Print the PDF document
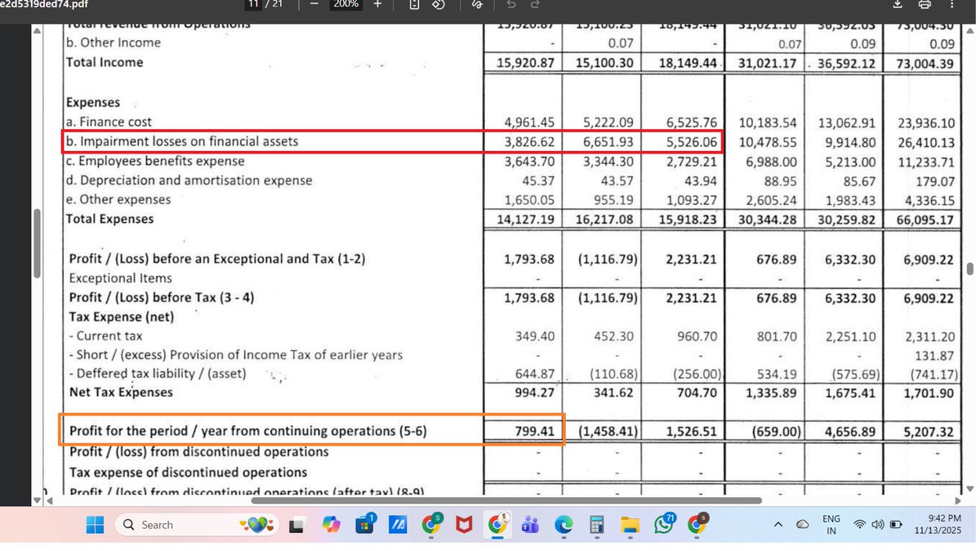 924,4
